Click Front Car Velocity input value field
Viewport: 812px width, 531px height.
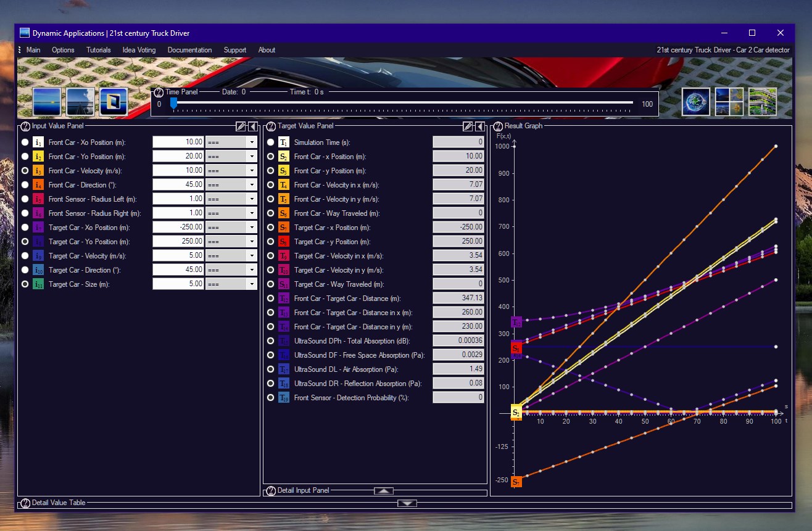tap(178, 170)
